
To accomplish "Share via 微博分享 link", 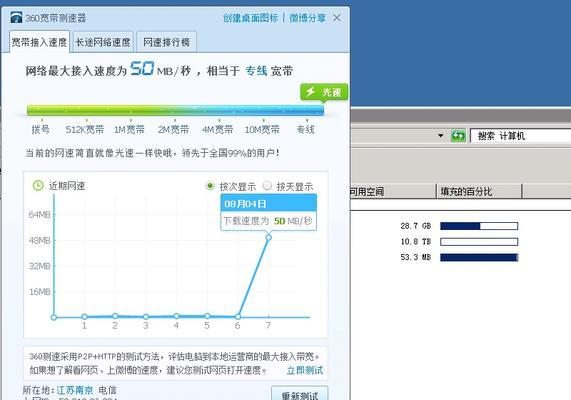I will (307, 18).
